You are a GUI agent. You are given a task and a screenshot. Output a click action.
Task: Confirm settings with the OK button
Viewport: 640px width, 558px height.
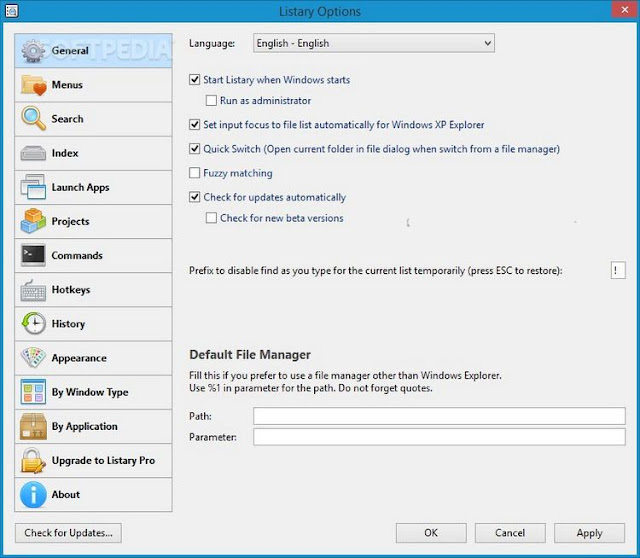coord(431,533)
